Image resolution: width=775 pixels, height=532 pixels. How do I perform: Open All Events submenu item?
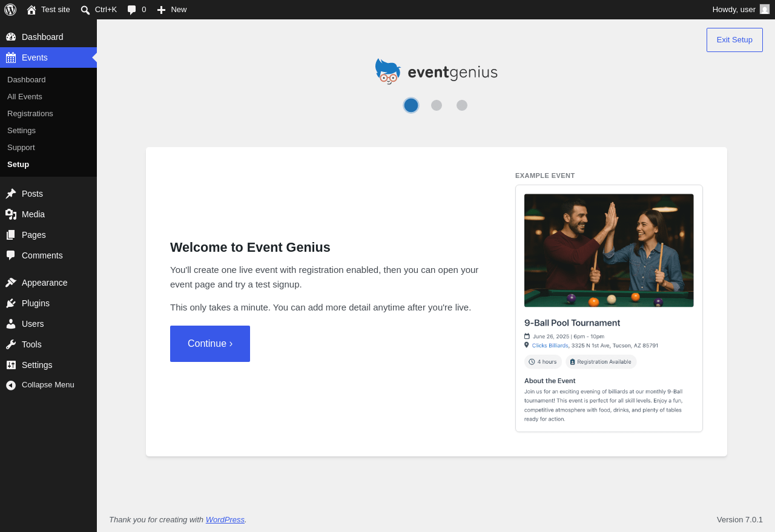48,97
